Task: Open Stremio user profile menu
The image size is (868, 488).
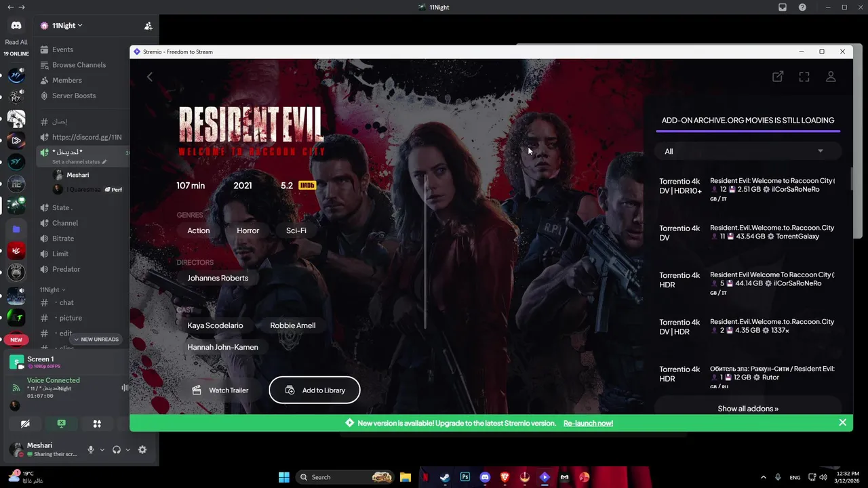Action: point(831,77)
